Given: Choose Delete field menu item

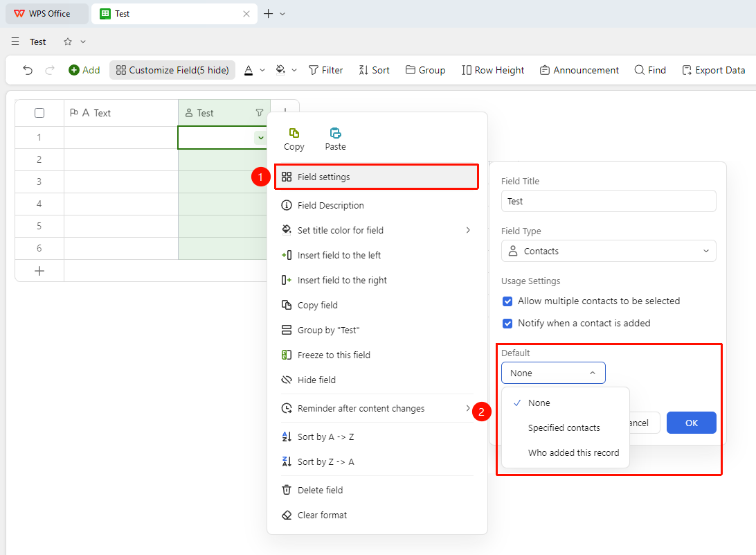Looking at the screenshot, I should tap(377, 491).
